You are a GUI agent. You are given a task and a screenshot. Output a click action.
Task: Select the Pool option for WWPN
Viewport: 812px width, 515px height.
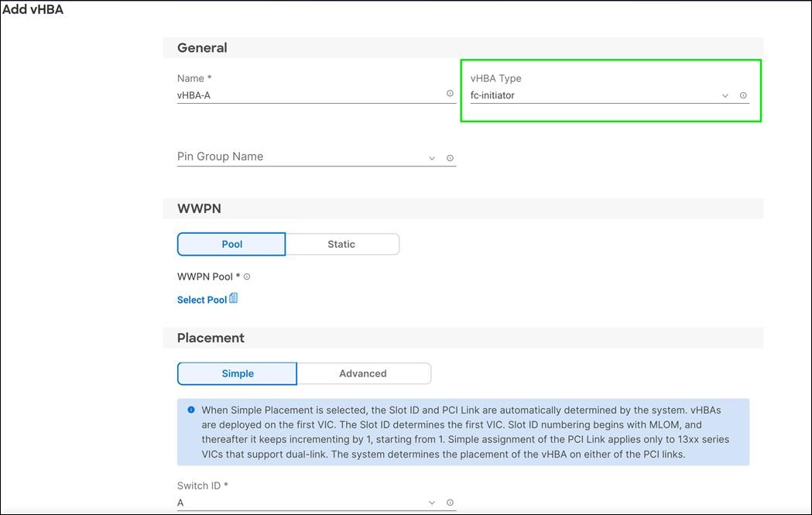[x=231, y=243]
